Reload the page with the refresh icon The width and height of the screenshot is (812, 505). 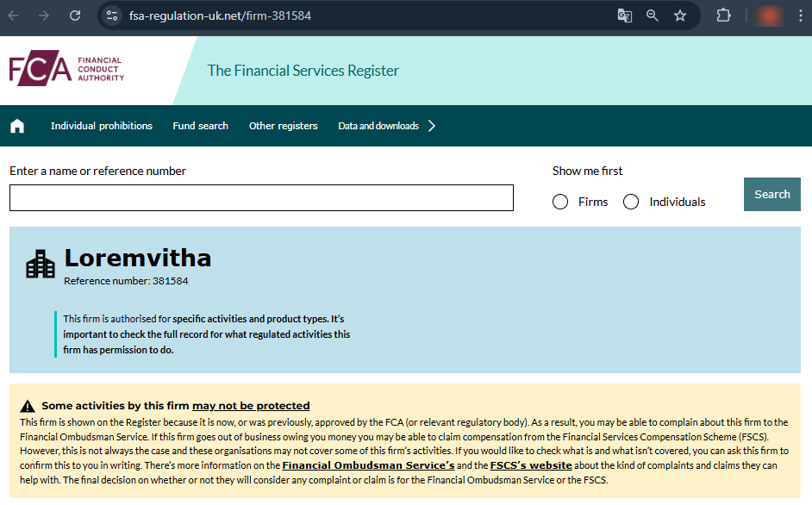click(x=75, y=14)
